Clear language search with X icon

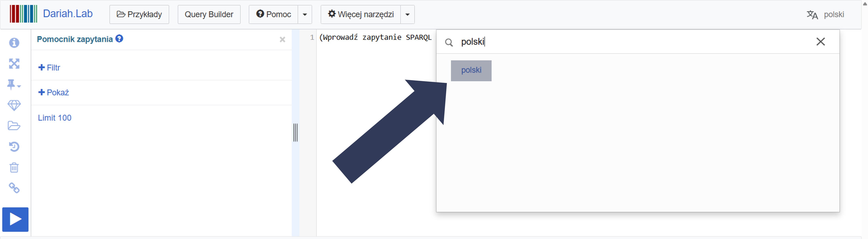[x=820, y=42]
